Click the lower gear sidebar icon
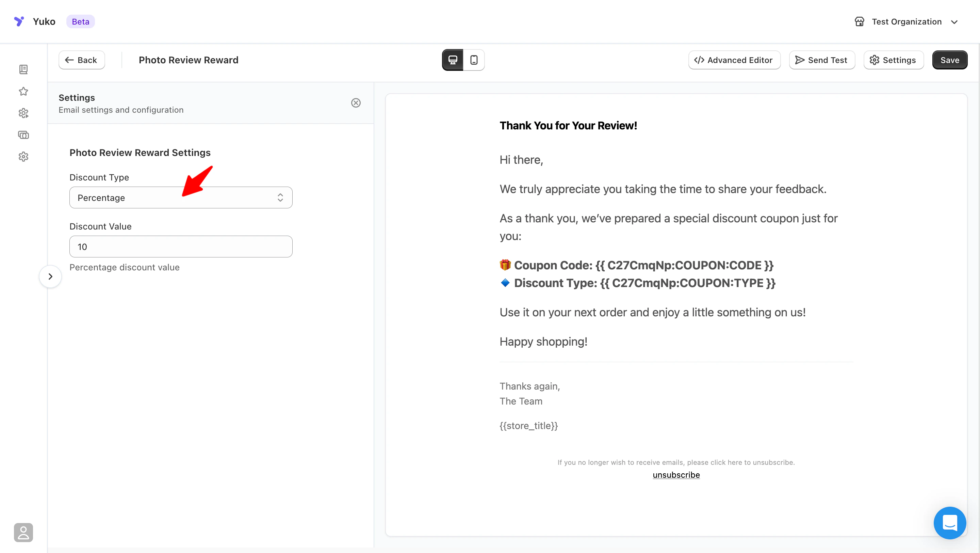This screenshot has width=980, height=553. point(23,156)
